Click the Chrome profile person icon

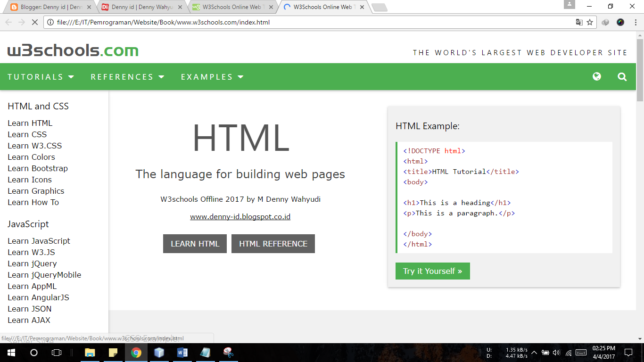tap(570, 4)
